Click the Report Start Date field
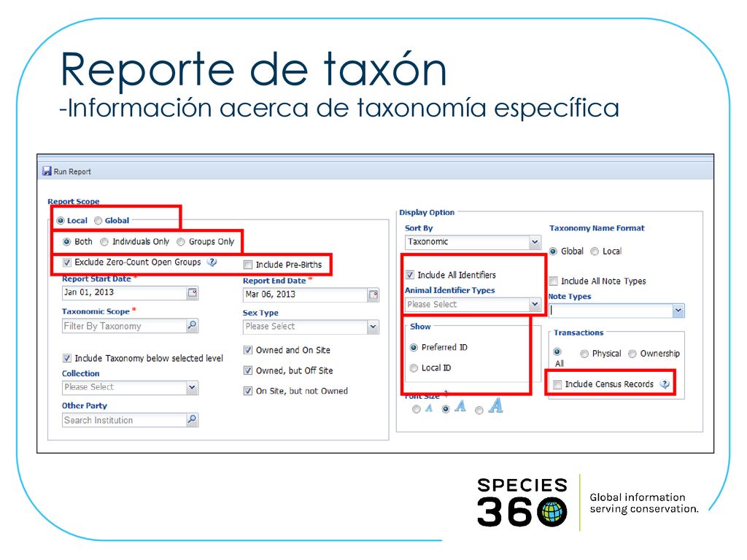 pos(124,292)
